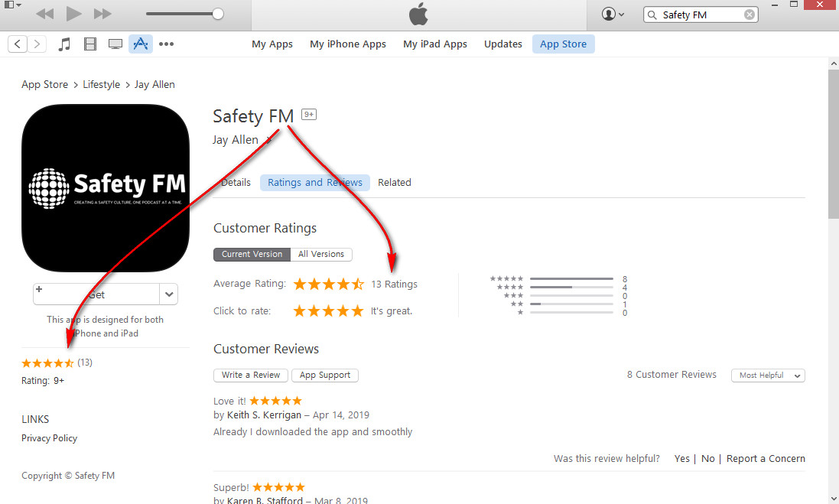Click the Write a Review button
Screen dimensions: 839x504
coord(251,375)
